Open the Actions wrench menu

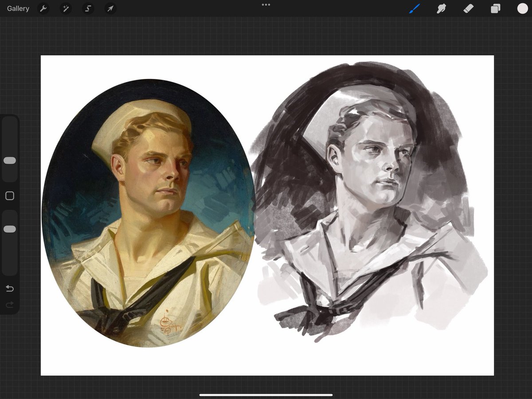pyautogui.click(x=43, y=8)
